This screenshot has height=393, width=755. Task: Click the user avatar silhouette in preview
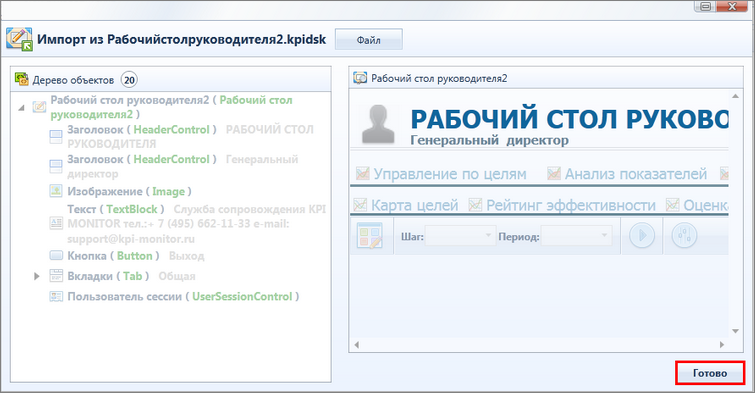click(378, 124)
